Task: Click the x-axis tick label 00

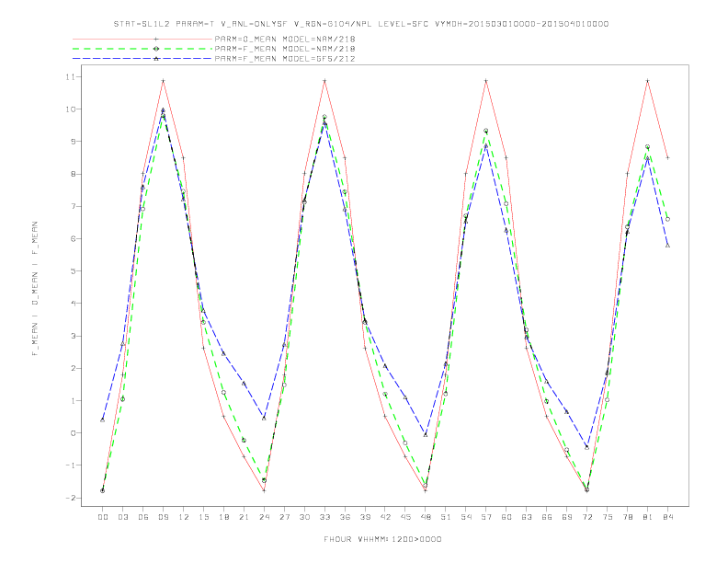Action: (103, 517)
